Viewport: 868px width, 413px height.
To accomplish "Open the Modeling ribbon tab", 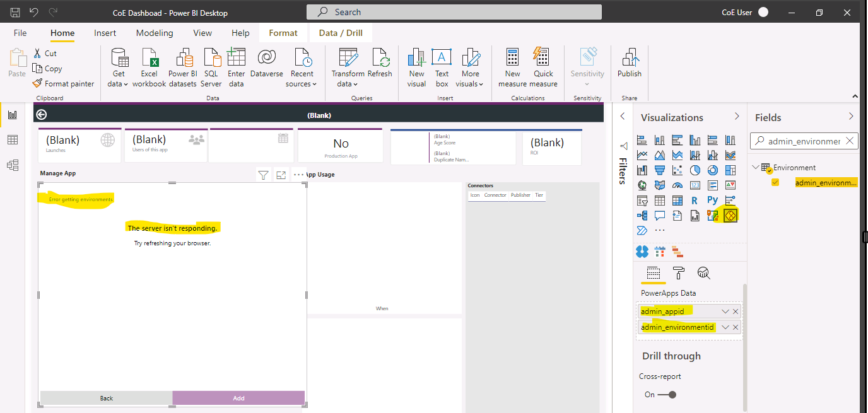I will coord(154,32).
